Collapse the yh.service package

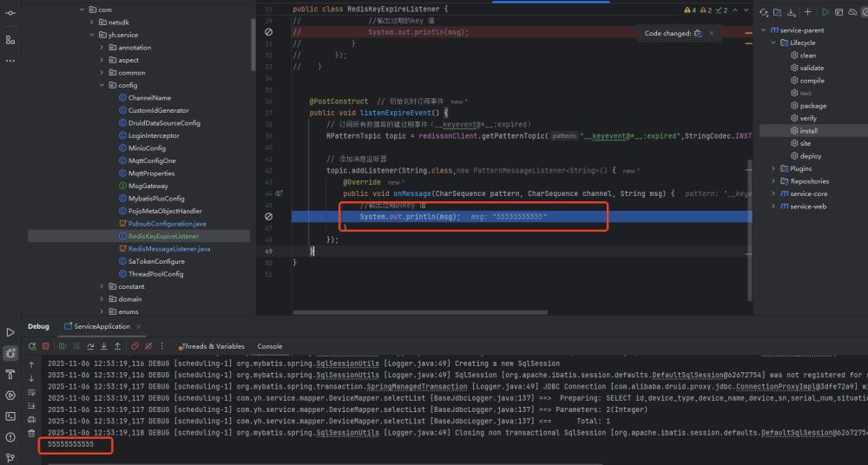point(92,35)
